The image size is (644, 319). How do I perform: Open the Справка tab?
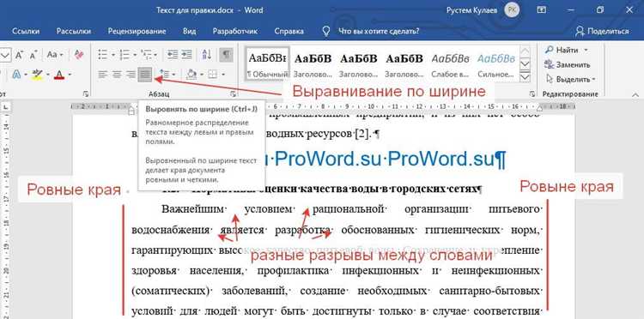(x=289, y=31)
